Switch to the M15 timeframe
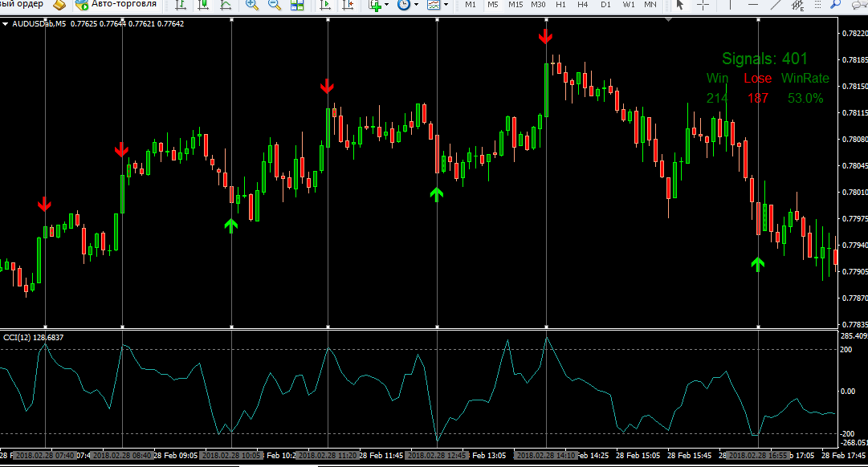 [516, 5]
